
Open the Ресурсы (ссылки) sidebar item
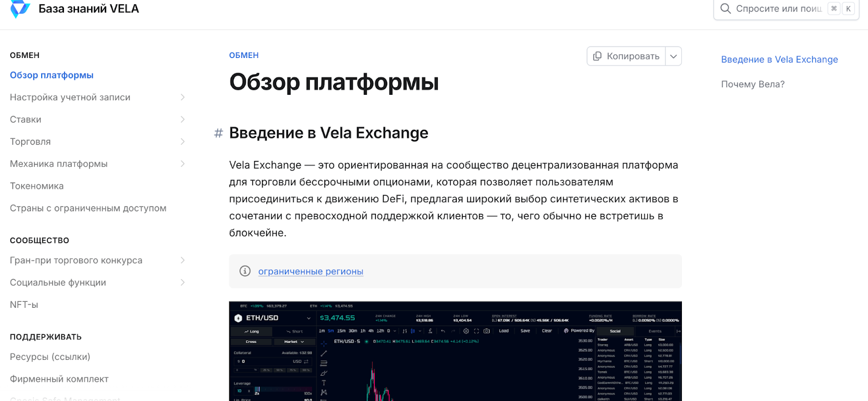50,357
